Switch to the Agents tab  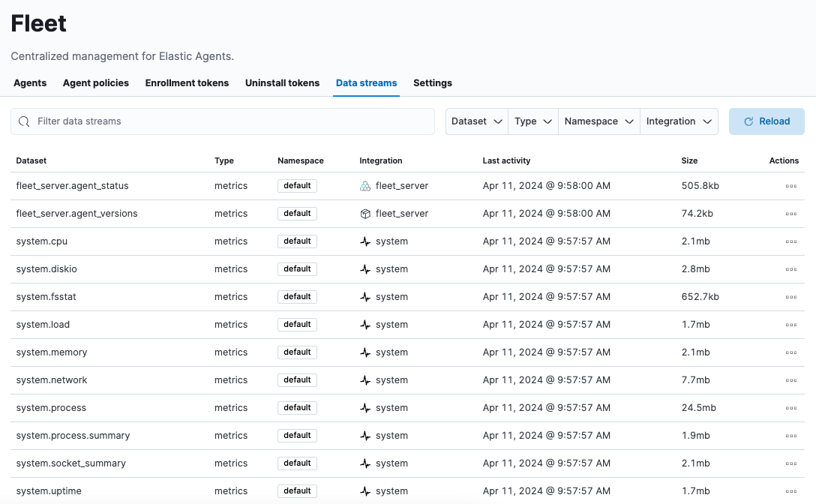click(x=30, y=82)
